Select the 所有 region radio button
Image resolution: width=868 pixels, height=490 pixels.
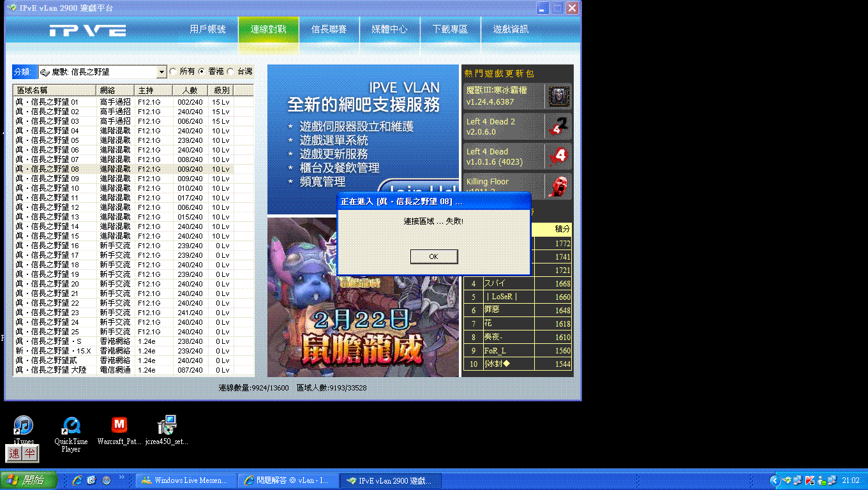[x=173, y=72]
